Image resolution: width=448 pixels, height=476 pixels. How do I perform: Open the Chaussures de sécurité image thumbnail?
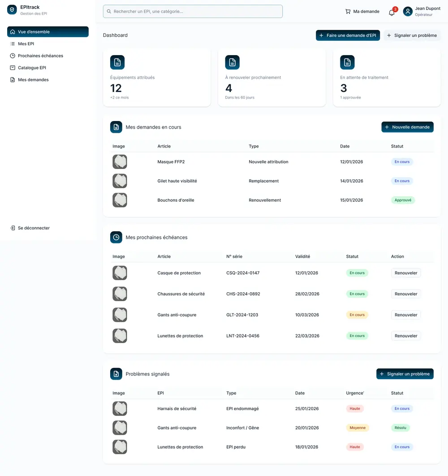pyautogui.click(x=120, y=294)
